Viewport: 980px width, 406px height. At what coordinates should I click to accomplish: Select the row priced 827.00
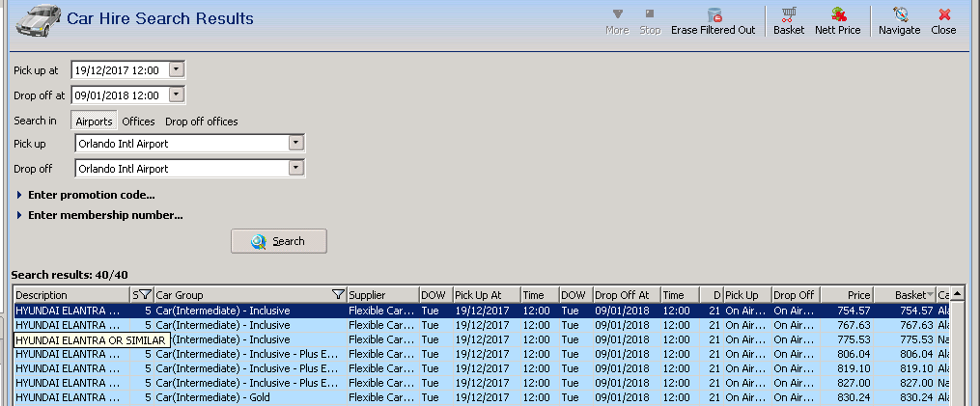481,382
